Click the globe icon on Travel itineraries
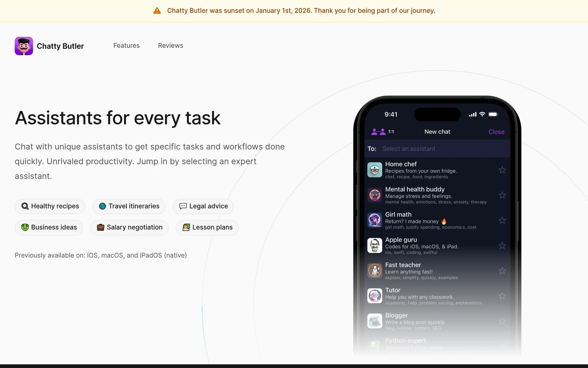Screen dimensions: 588x368 (102, 206)
